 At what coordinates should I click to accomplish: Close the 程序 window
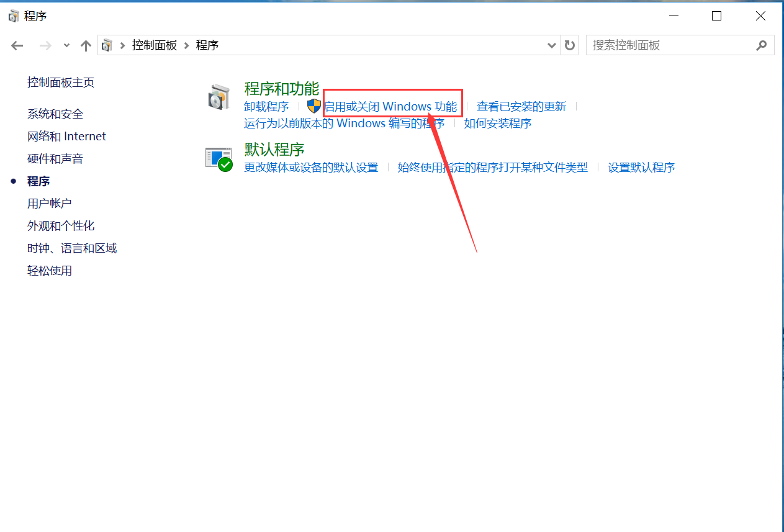coord(760,16)
